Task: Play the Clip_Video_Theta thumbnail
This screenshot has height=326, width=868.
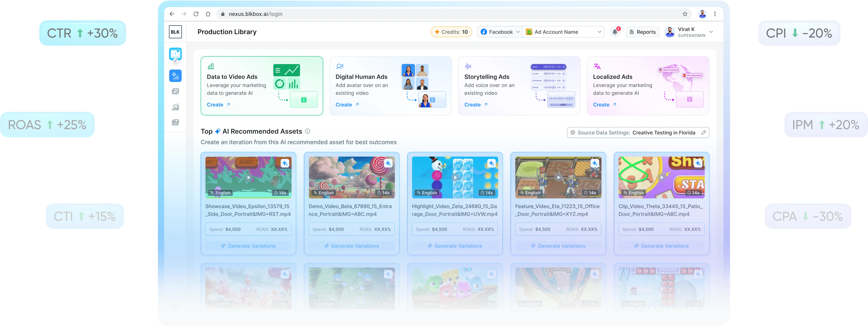Action: [x=662, y=177]
